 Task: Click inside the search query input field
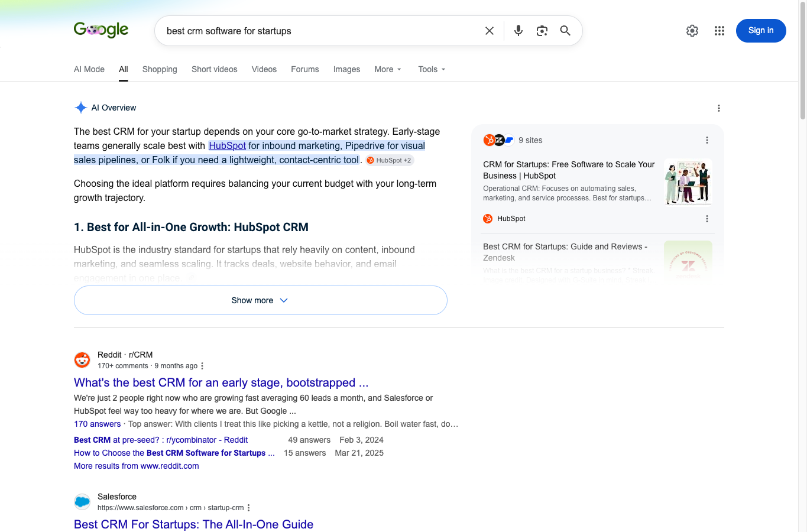tap(319, 31)
